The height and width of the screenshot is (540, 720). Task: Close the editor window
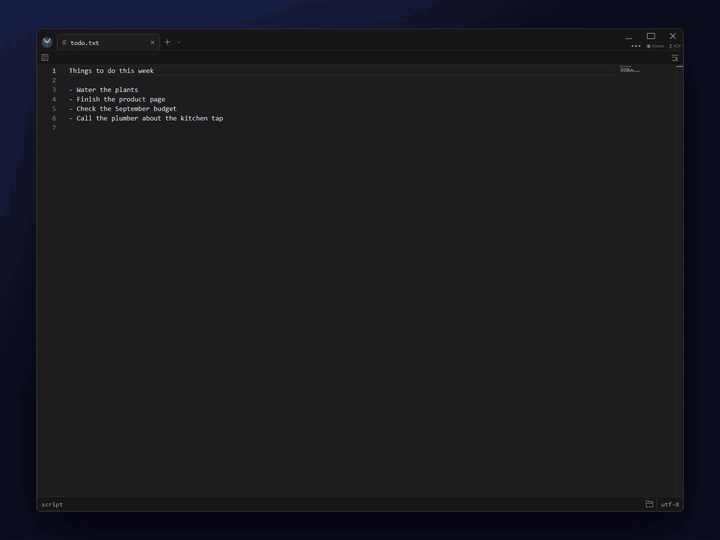tap(673, 36)
